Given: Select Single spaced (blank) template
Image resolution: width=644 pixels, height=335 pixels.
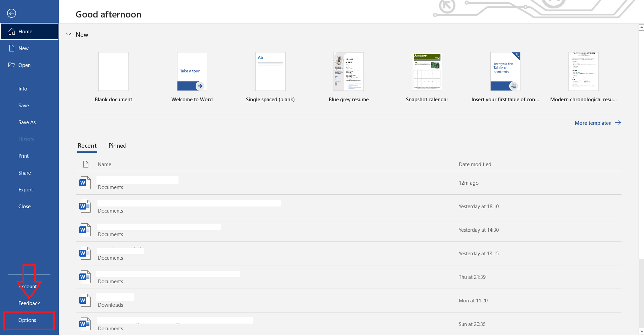Looking at the screenshot, I should coord(270,77).
